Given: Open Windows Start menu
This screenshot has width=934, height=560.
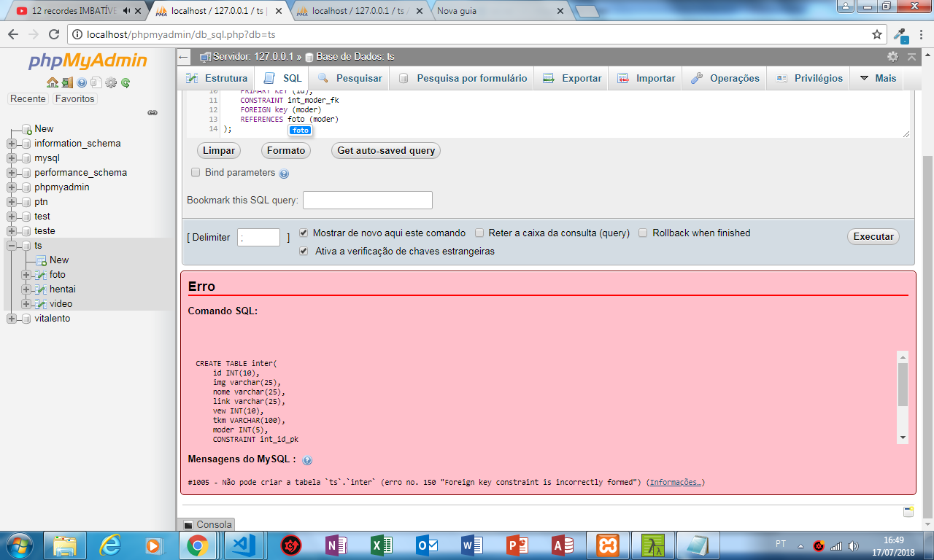Looking at the screenshot, I should click(x=20, y=545).
